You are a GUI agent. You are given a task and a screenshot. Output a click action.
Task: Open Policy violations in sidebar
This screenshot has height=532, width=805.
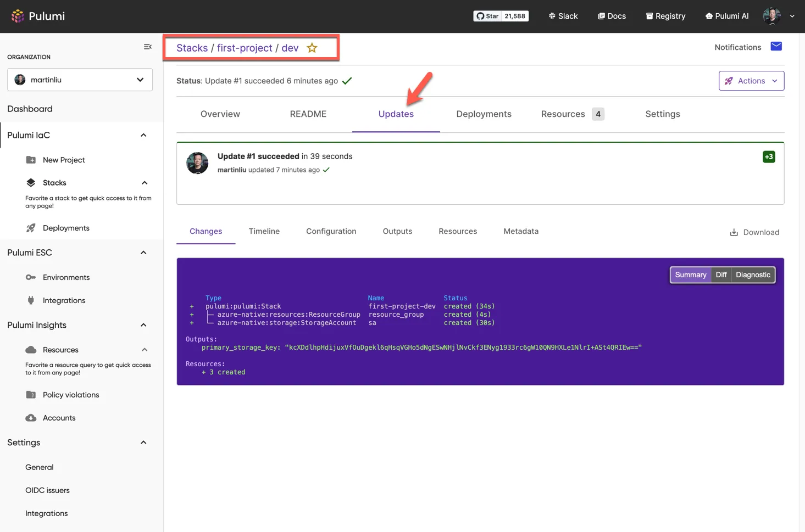pyautogui.click(x=70, y=395)
